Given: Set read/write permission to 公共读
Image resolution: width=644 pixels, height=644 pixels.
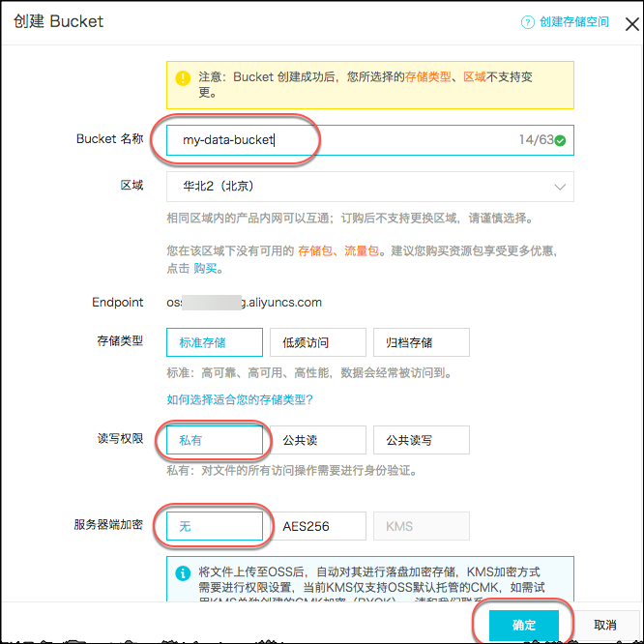Looking at the screenshot, I should click(x=318, y=440).
